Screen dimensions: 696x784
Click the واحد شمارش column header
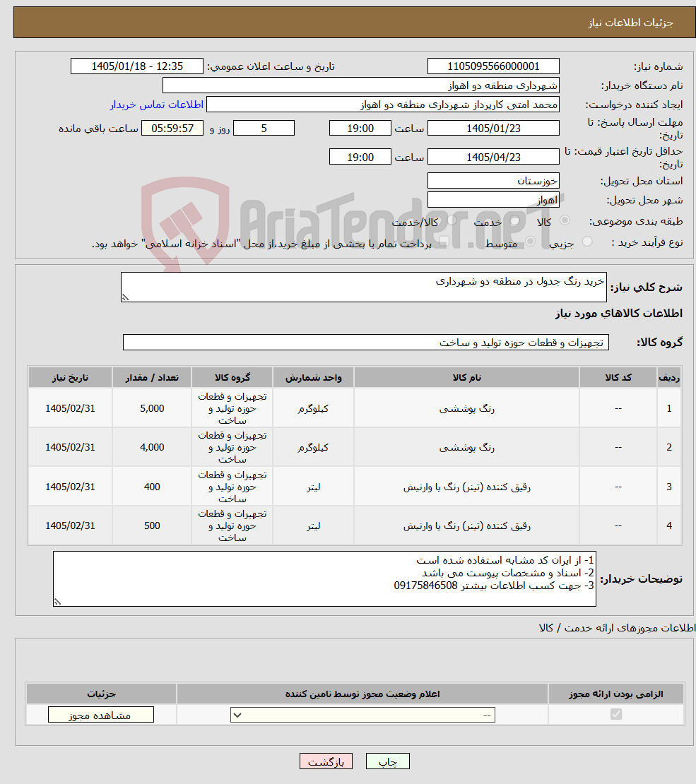click(313, 377)
